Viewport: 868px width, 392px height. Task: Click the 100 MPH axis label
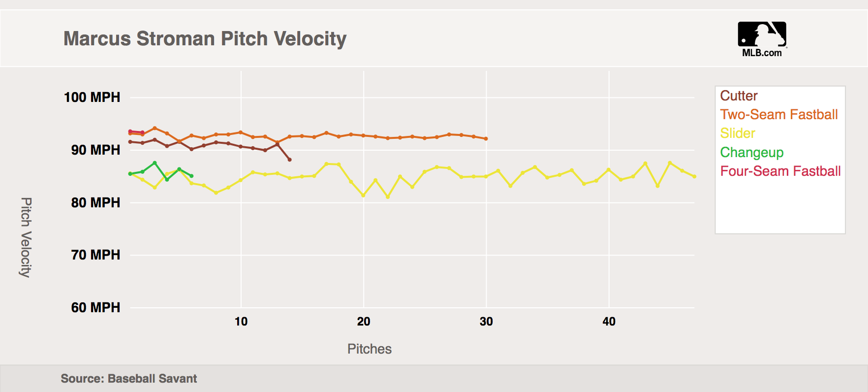click(x=92, y=97)
